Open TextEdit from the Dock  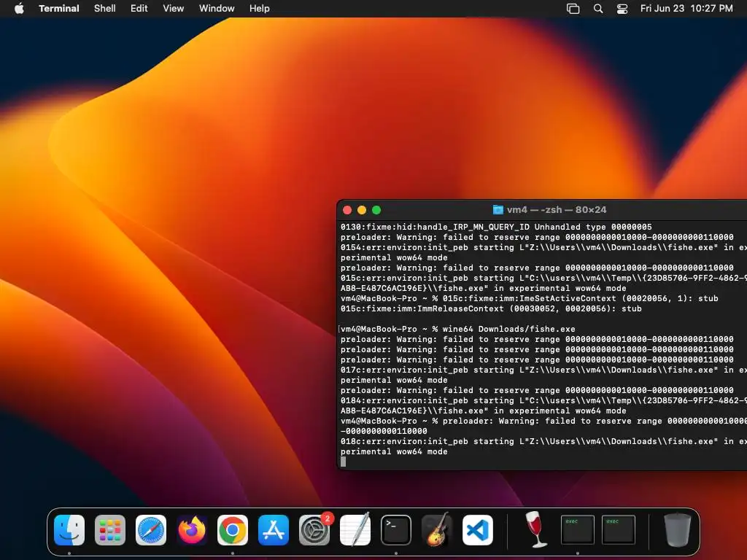(355, 530)
